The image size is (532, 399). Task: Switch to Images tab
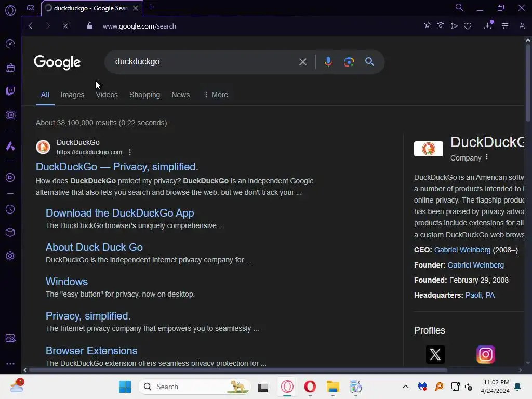click(x=72, y=95)
